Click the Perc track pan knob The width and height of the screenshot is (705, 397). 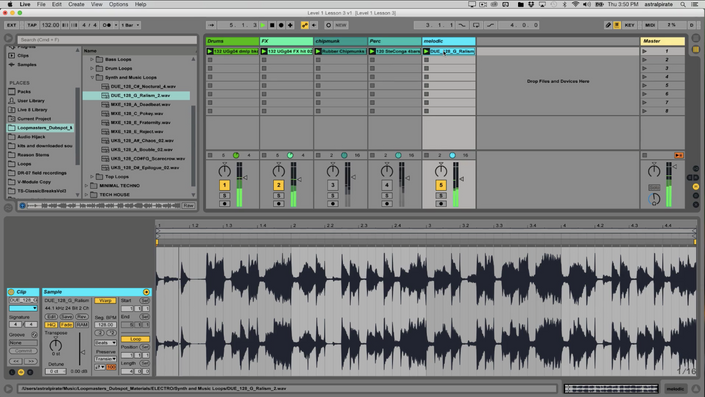tap(387, 171)
